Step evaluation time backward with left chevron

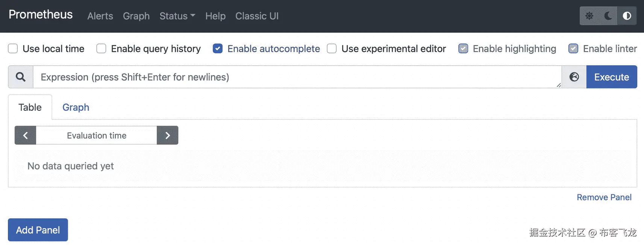[x=25, y=135]
